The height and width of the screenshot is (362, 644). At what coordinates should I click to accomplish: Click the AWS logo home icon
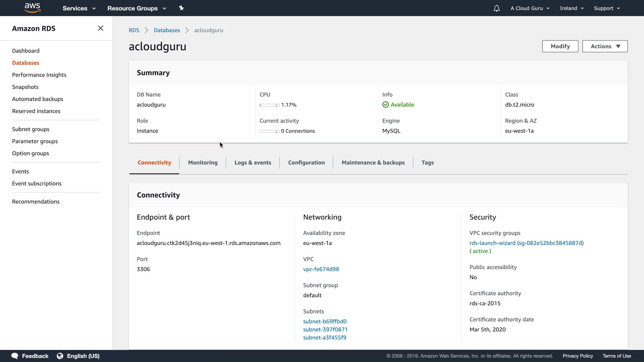(33, 8)
